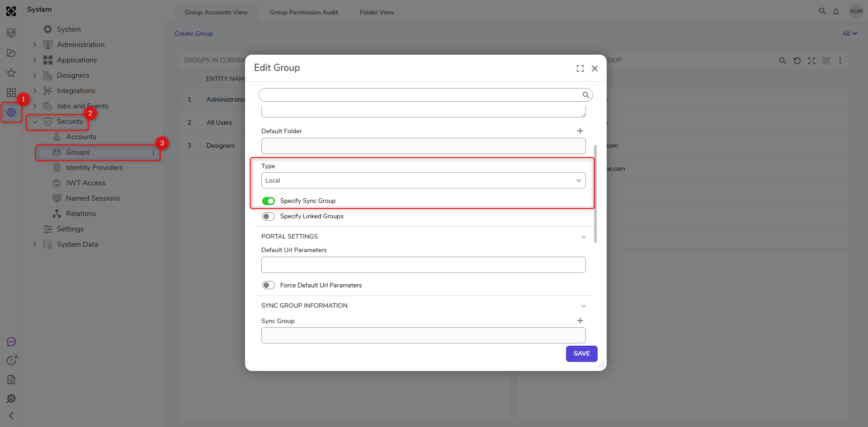The height and width of the screenshot is (427, 868).
Task: Expand the Edit Group dialog to fullscreen
Action: (x=580, y=68)
